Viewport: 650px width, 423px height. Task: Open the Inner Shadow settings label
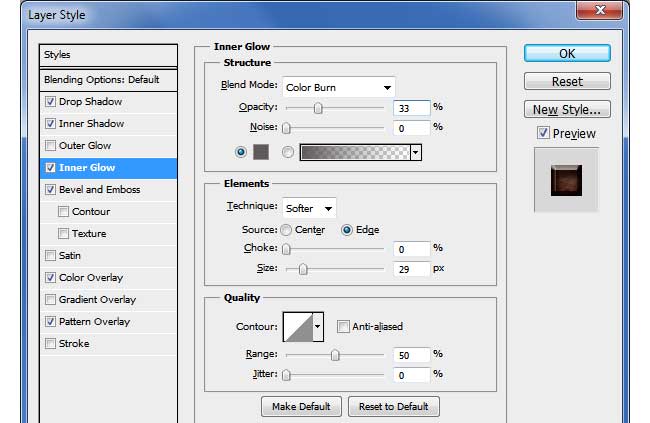[x=91, y=124]
